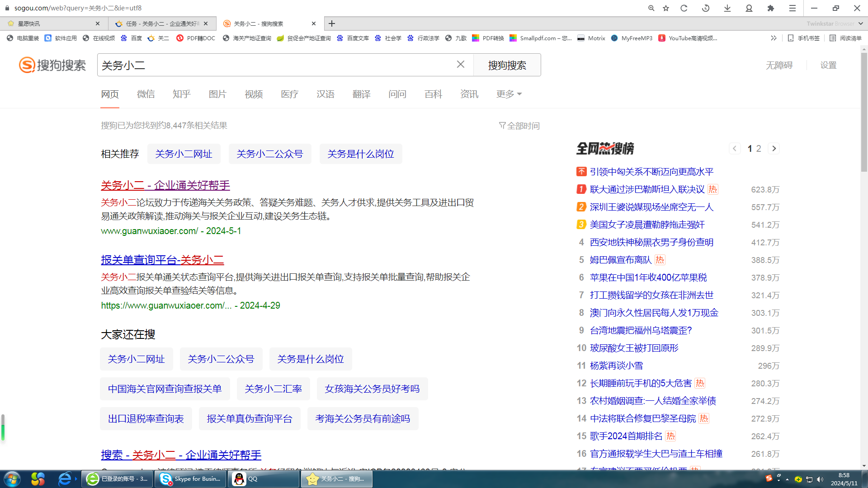The image size is (868, 488).
Task: Switch to the 资讯 search tab
Action: [469, 94]
